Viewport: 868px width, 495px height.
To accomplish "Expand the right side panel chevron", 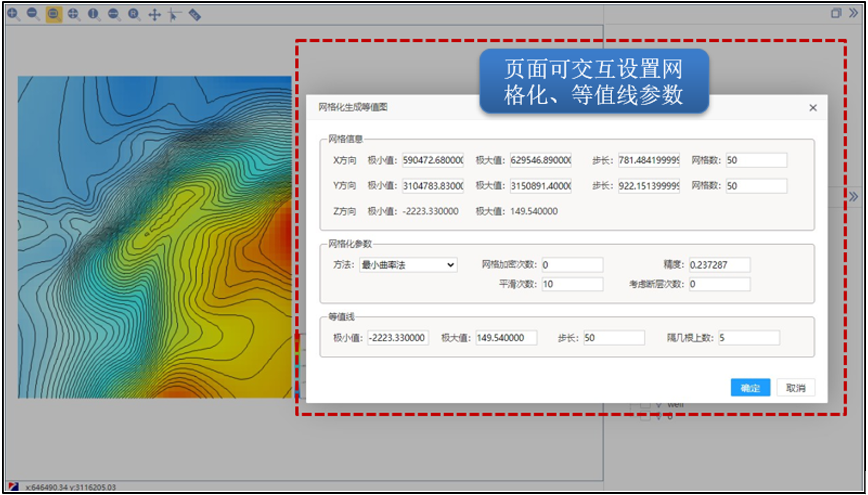I will tap(853, 197).
